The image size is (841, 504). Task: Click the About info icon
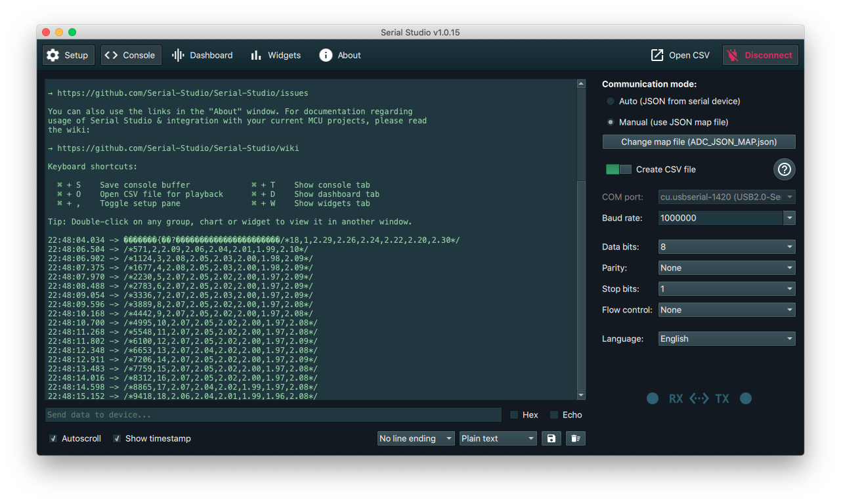tap(325, 55)
